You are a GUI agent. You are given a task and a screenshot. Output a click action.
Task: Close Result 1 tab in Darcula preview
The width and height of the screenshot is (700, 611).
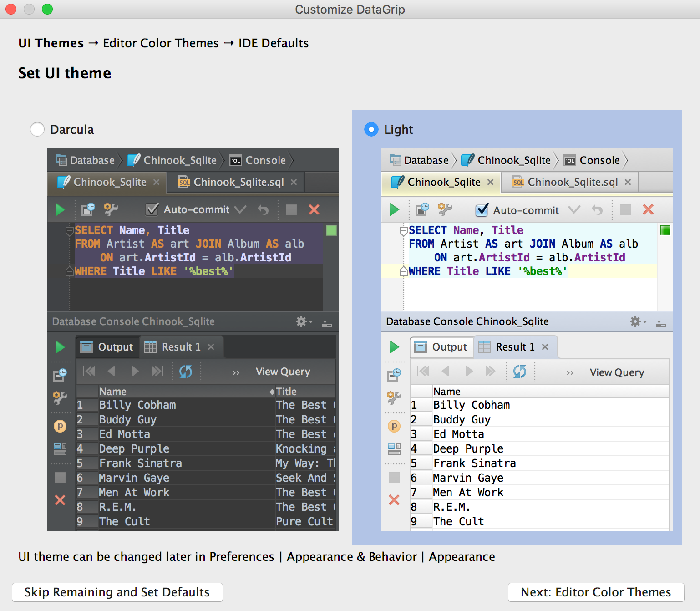point(211,347)
